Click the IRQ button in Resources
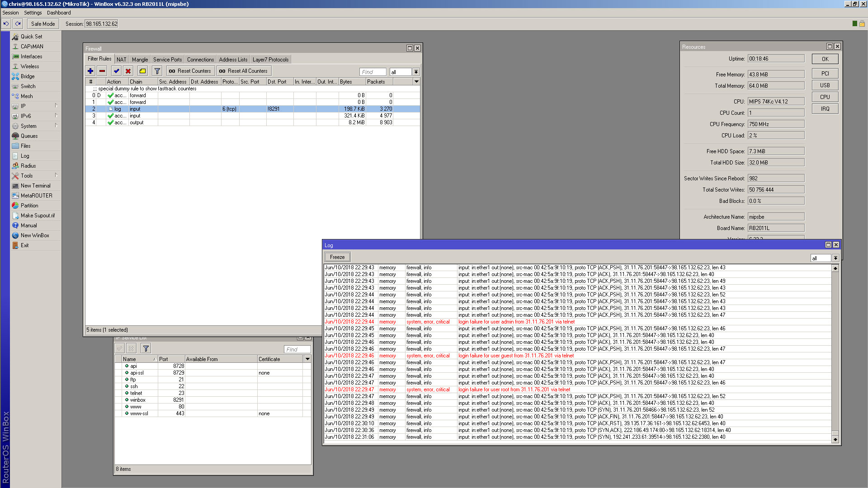The image size is (868, 488). click(x=825, y=109)
